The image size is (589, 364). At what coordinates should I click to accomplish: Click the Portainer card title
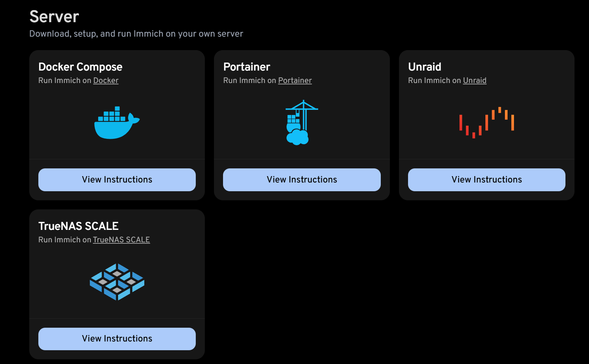[x=247, y=67]
